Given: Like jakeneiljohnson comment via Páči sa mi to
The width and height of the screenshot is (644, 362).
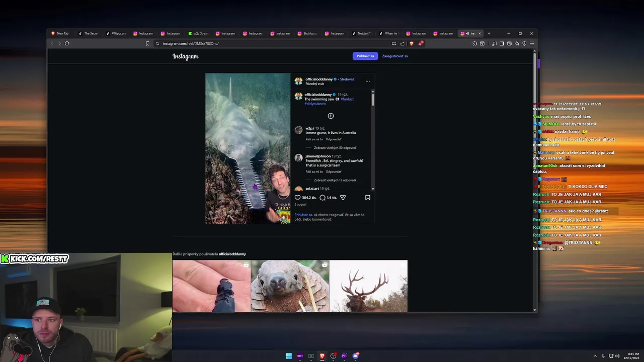Looking at the screenshot, I should [x=314, y=172].
